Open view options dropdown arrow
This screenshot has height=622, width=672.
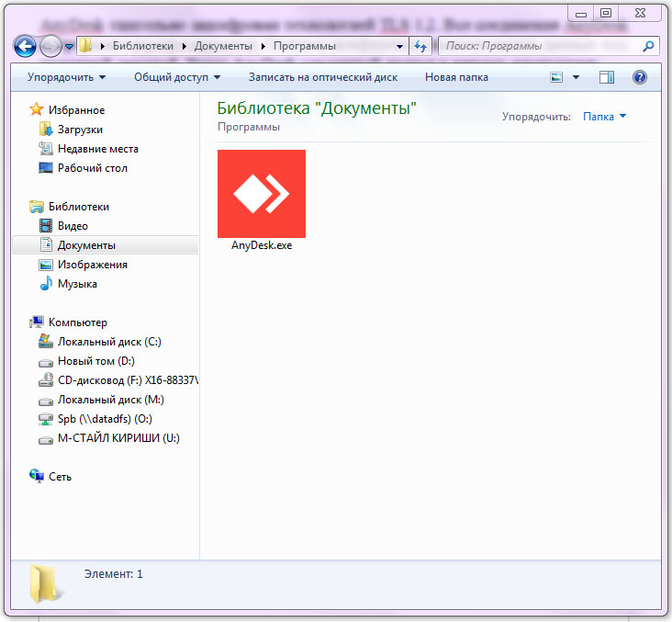[x=576, y=77]
